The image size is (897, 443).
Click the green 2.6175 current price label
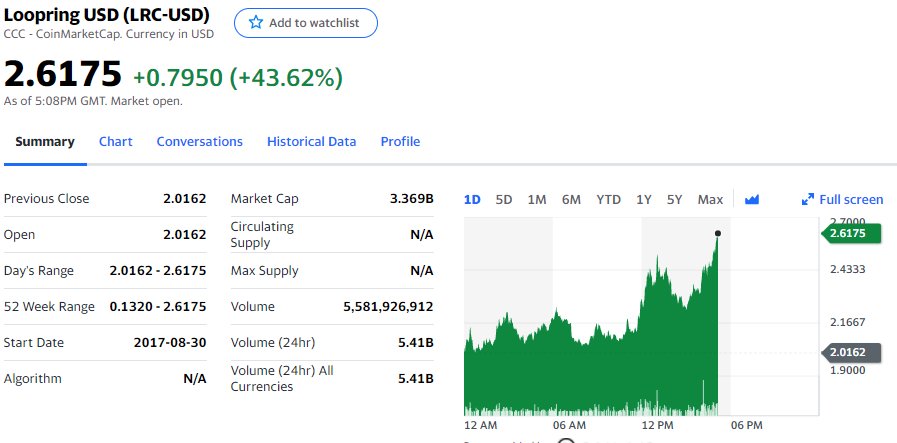click(x=851, y=234)
